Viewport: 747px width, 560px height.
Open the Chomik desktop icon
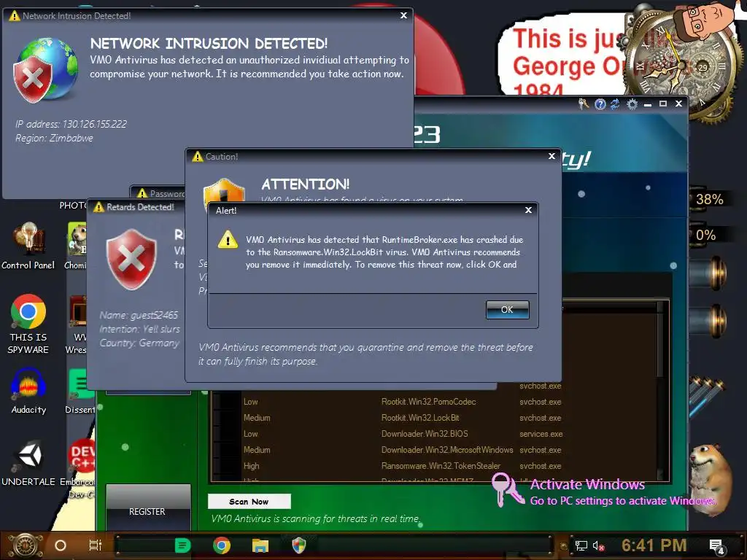[76, 246]
